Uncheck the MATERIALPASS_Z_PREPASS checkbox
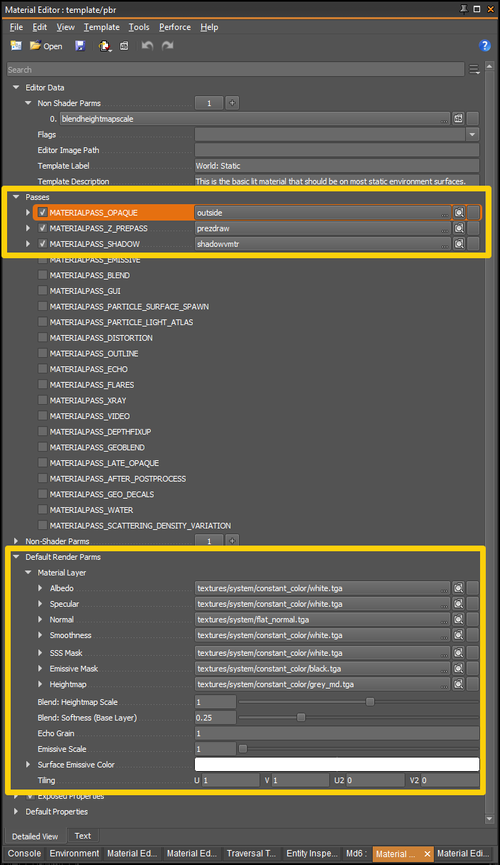 click(42, 228)
